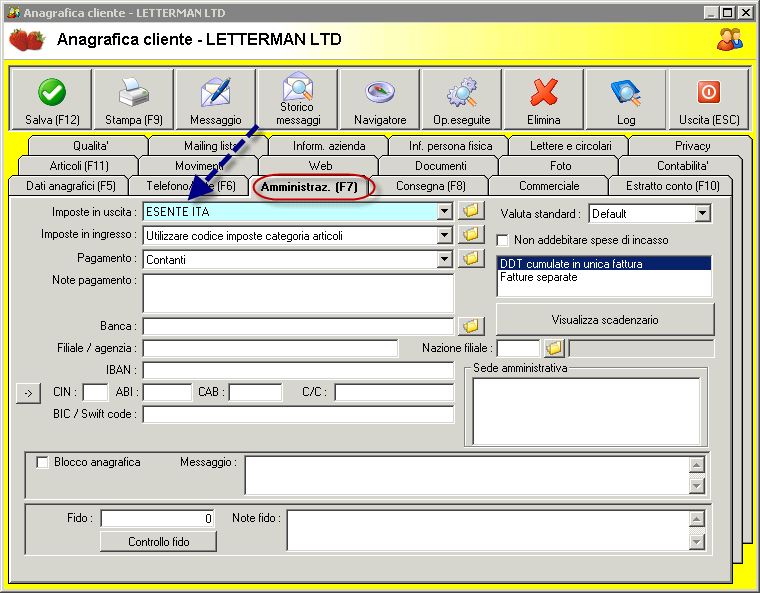The width and height of the screenshot is (760, 593).
Task: Expand the Imposte in uscita dropdown
Action: (x=444, y=211)
